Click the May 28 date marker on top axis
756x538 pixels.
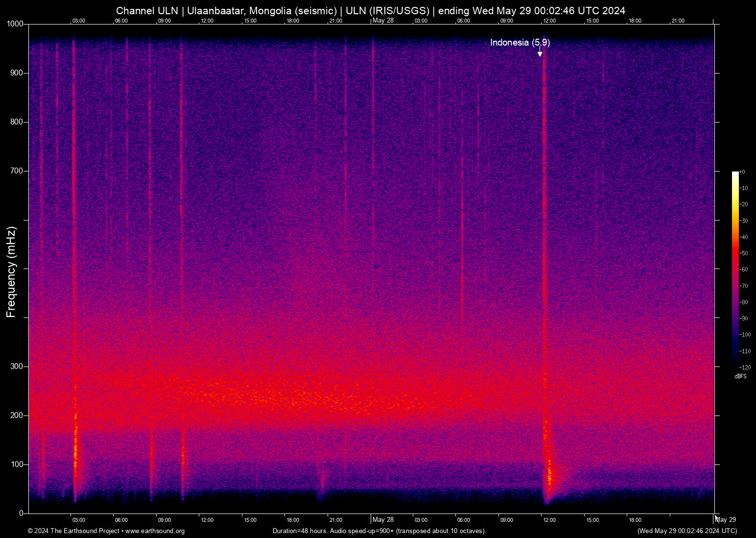383,21
